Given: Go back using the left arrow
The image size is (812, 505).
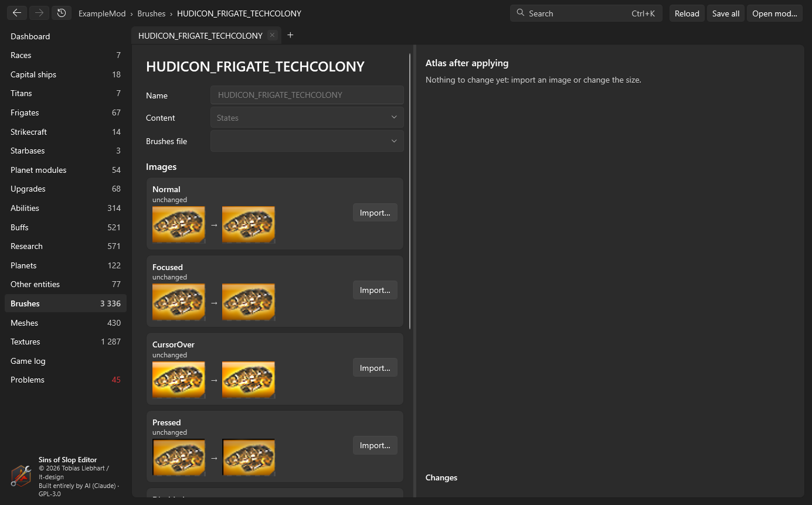Looking at the screenshot, I should (17, 13).
